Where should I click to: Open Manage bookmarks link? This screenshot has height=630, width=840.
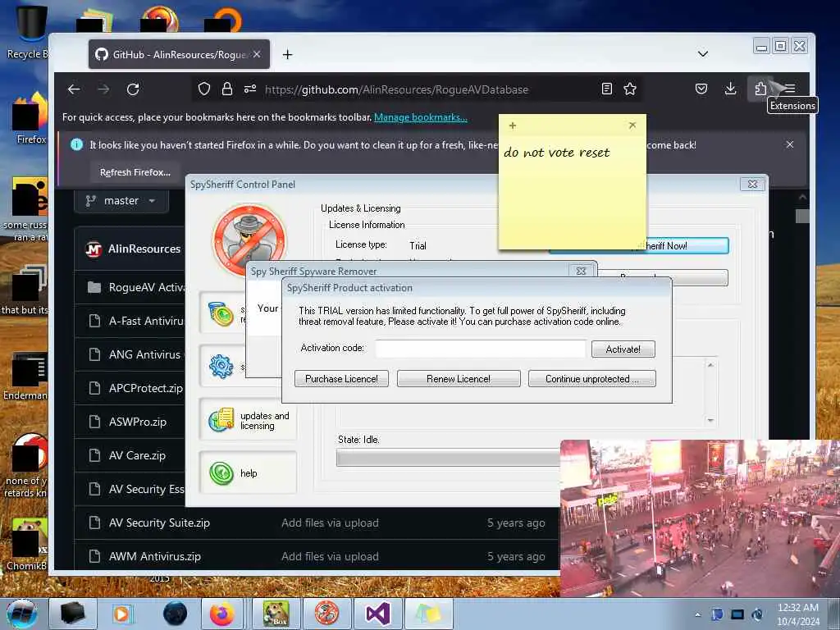point(421,117)
